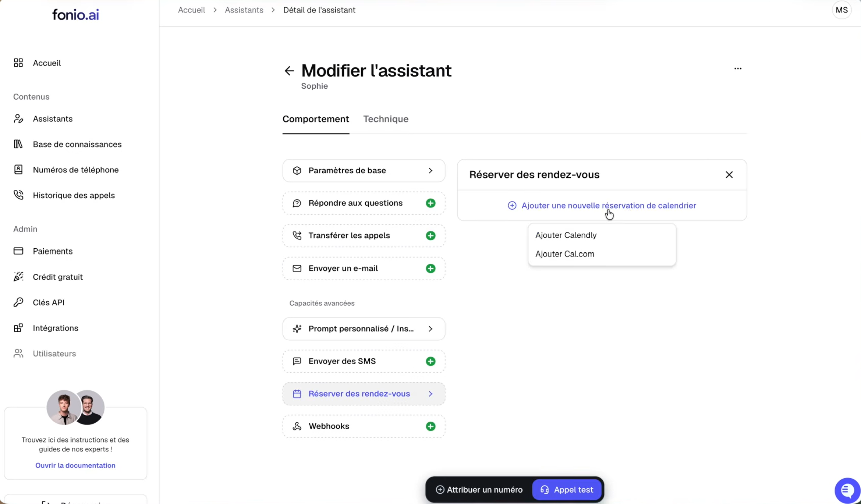The image size is (861, 504).
Task: Open Utilisateurs page
Action: (x=54, y=354)
